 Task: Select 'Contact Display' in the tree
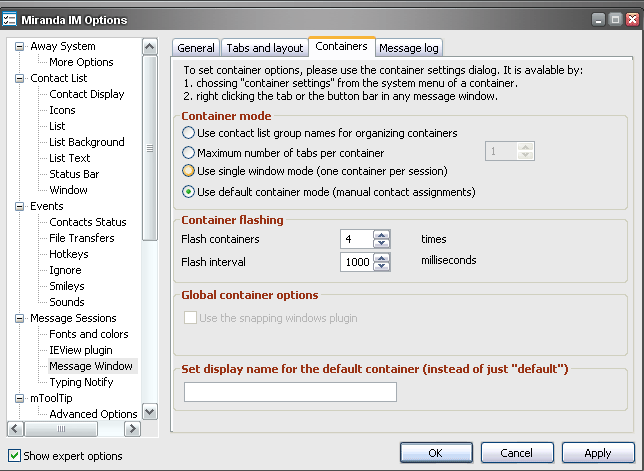click(87, 94)
